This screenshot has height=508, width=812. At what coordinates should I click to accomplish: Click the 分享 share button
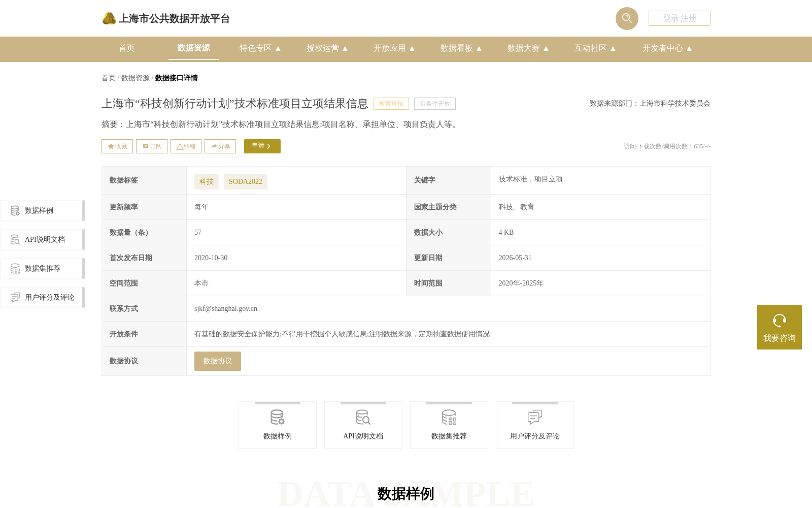click(x=220, y=146)
